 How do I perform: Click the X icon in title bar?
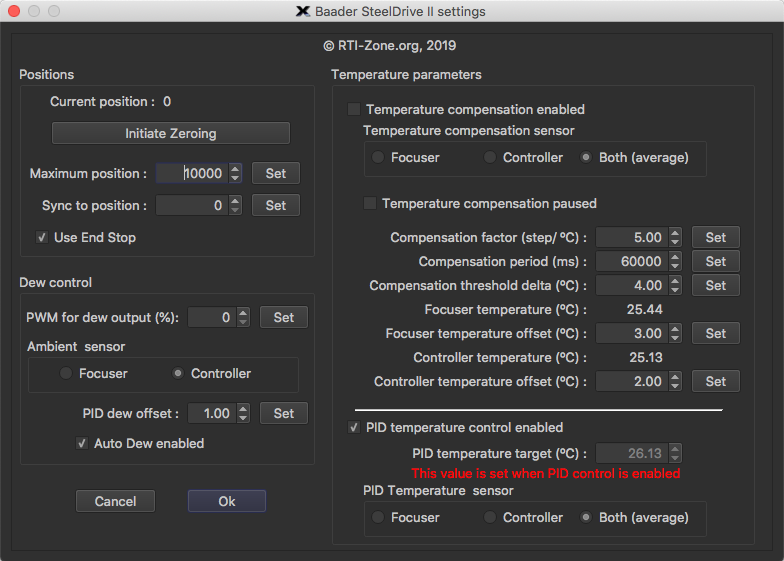(x=303, y=12)
